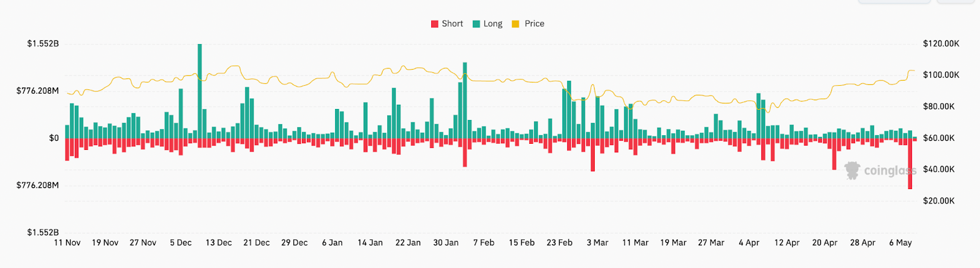The height and width of the screenshot is (268, 980).
Task: Click the coinglass watermark logo icon
Action: 852,170
